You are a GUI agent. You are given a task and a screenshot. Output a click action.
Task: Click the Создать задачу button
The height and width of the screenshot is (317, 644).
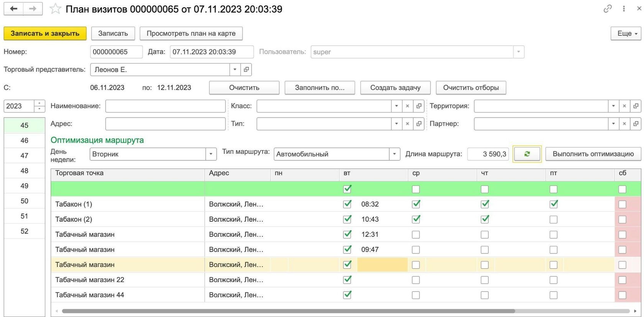[x=395, y=88]
